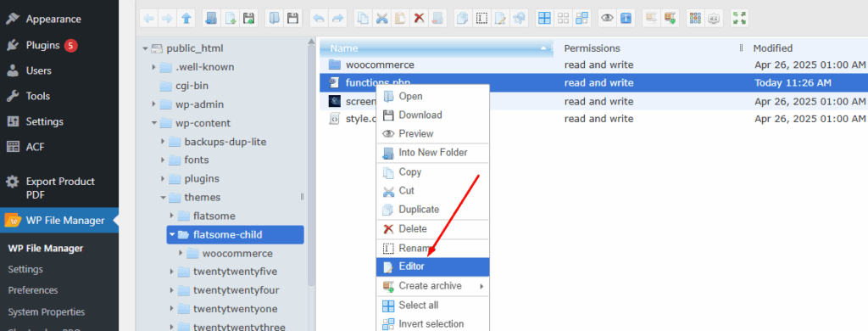The height and width of the screenshot is (331, 868).
Task: Click the Back navigation arrow in toolbar
Action: click(149, 19)
